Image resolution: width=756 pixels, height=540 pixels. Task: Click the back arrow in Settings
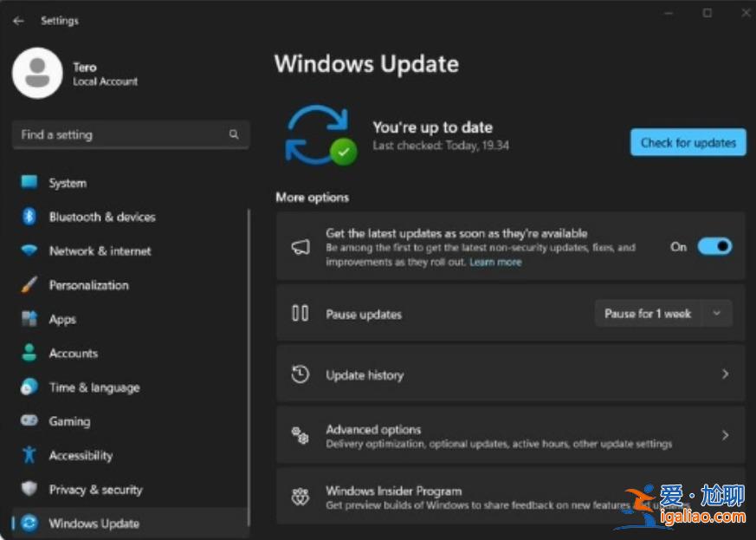18,21
